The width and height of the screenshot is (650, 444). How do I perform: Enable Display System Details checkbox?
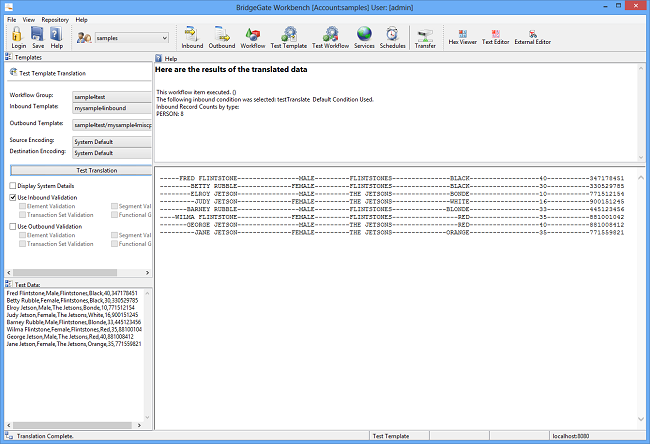pyautogui.click(x=13, y=186)
